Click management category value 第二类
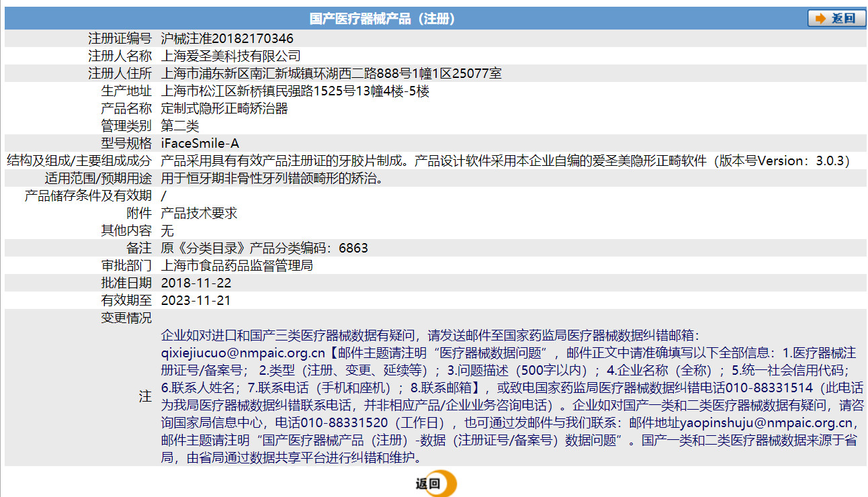This screenshot has height=497, width=868. pos(180,126)
